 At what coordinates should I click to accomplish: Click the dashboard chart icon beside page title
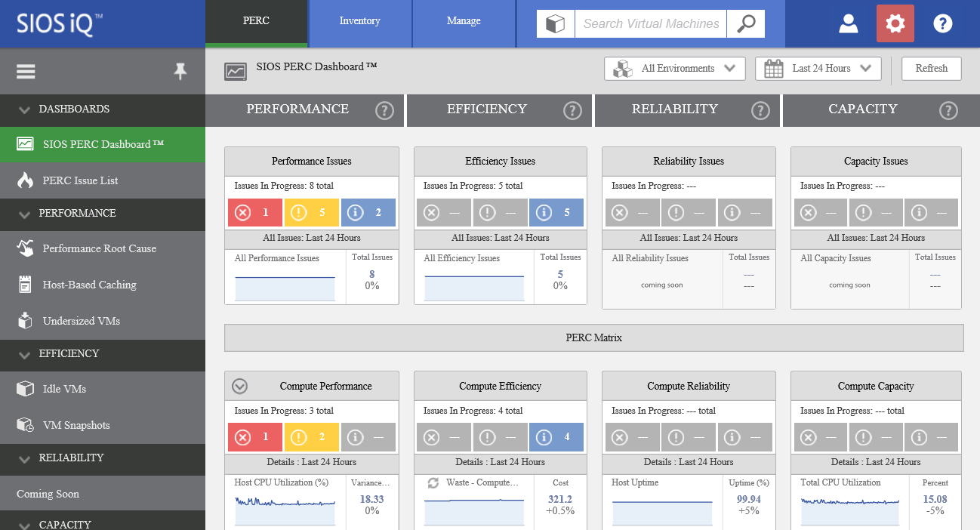coord(236,71)
